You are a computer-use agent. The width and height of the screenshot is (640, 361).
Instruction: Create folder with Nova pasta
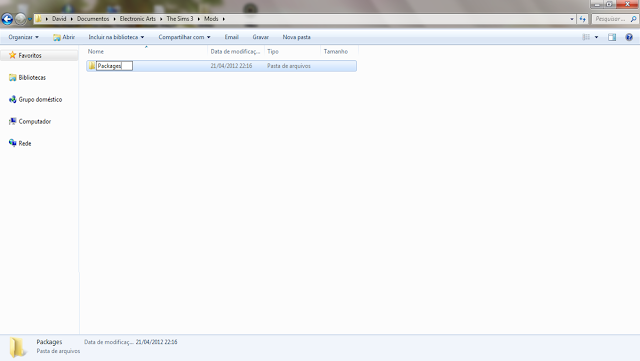(296, 37)
